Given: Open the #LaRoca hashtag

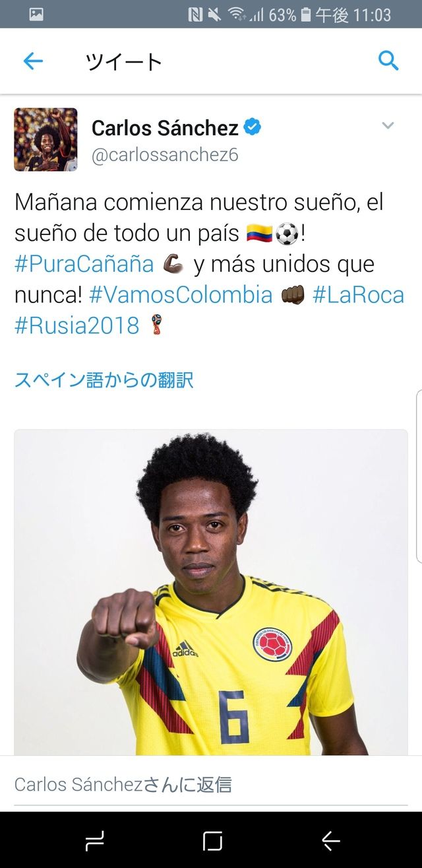Looking at the screenshot, I should [x=358, y=294].
